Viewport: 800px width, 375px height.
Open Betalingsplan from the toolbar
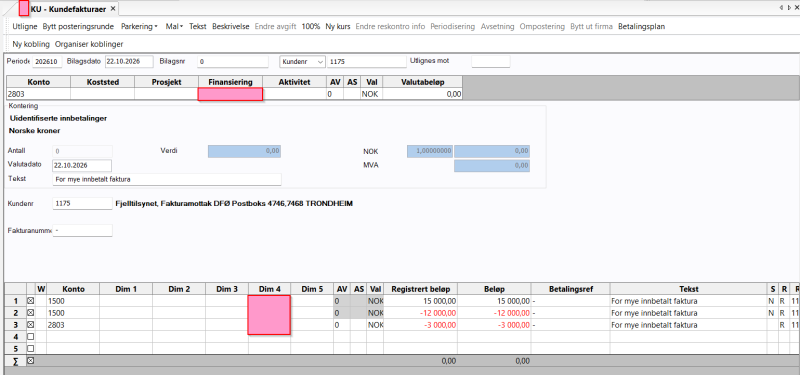coord(641,27)
